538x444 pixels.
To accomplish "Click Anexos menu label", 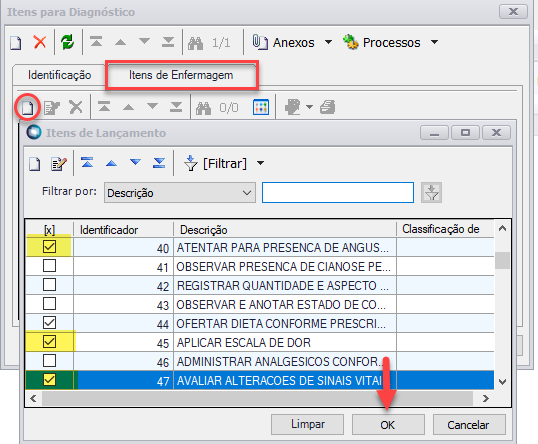I will pyautogui.click(x=294, y=43).
